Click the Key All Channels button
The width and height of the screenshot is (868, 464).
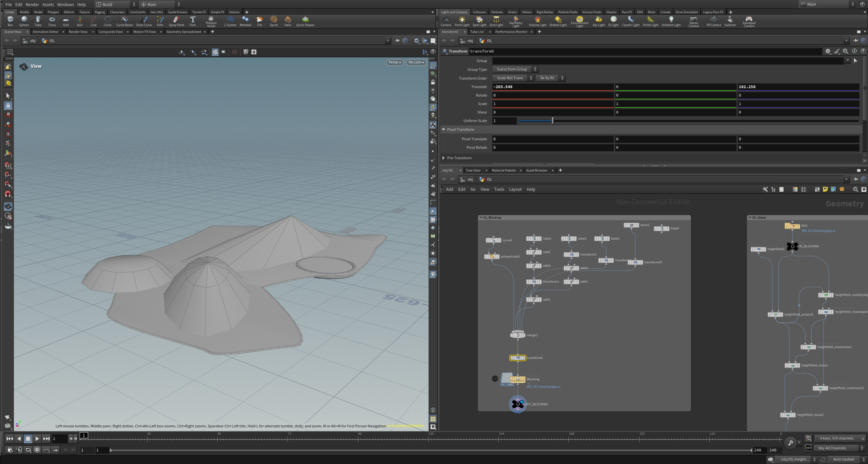pos(839,448)
